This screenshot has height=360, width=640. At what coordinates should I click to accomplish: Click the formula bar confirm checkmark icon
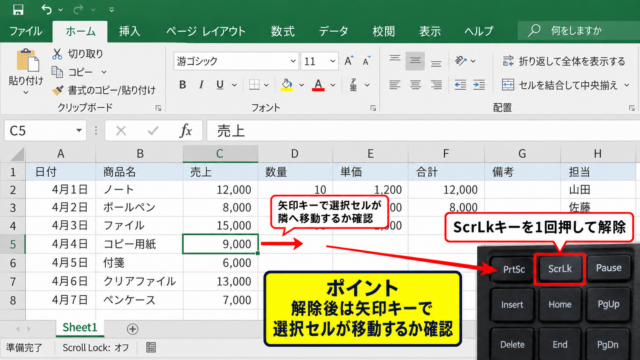click(x=153, y=131)
